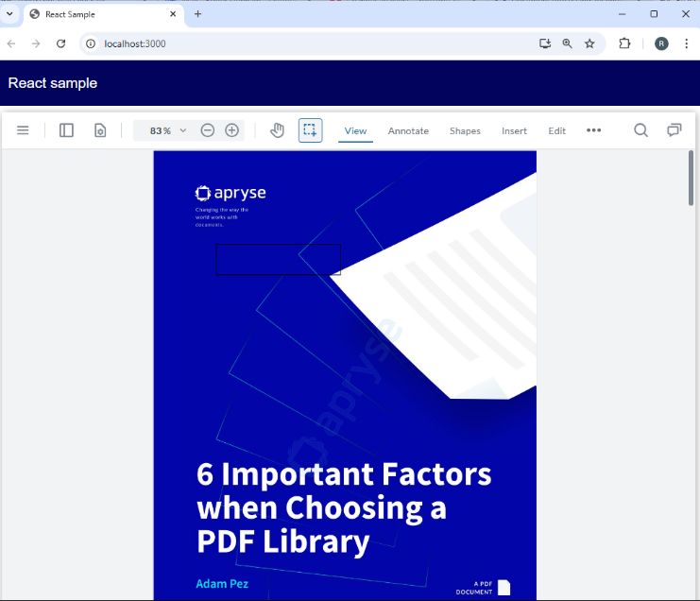Open a new browser tab
Viewport: 700px width, 601px height.
tap(197, 14)
